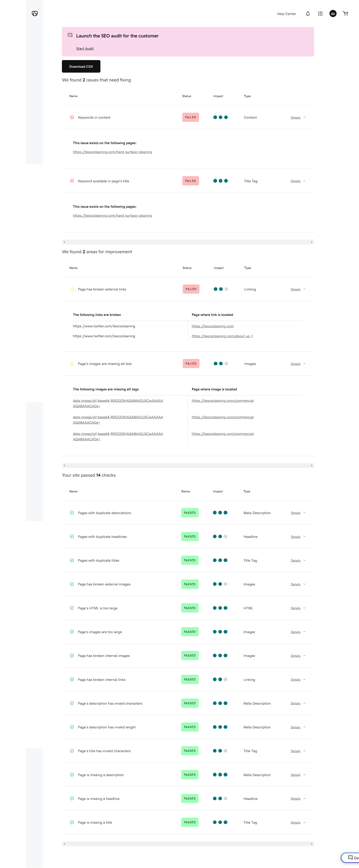Expand Page is missing a title details
This screenshot has height=868, width=359.
tap(304, 823)
